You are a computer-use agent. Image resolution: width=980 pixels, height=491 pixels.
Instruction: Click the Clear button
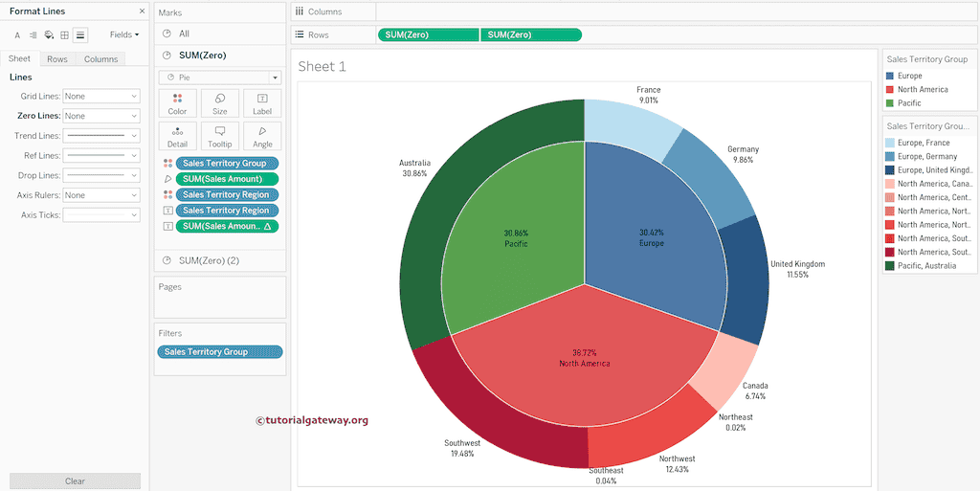75,481
